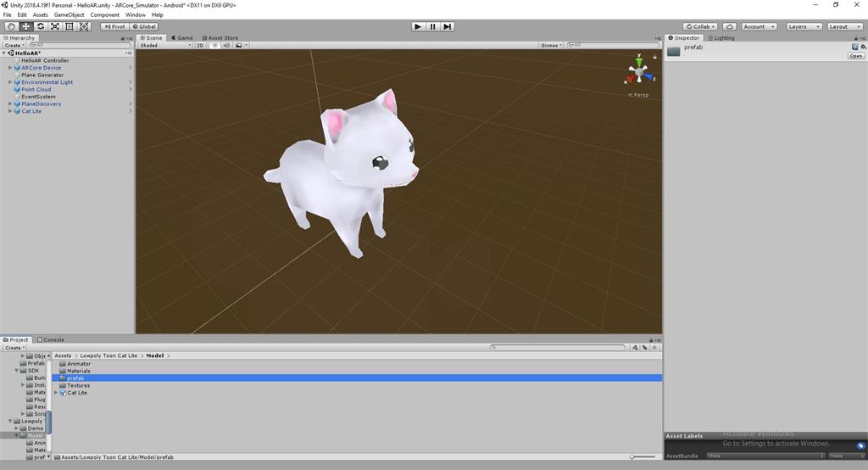This screenshot has height=470, width=868.
Task: Select Point Cloud prefab object
Action: [36, 89]
